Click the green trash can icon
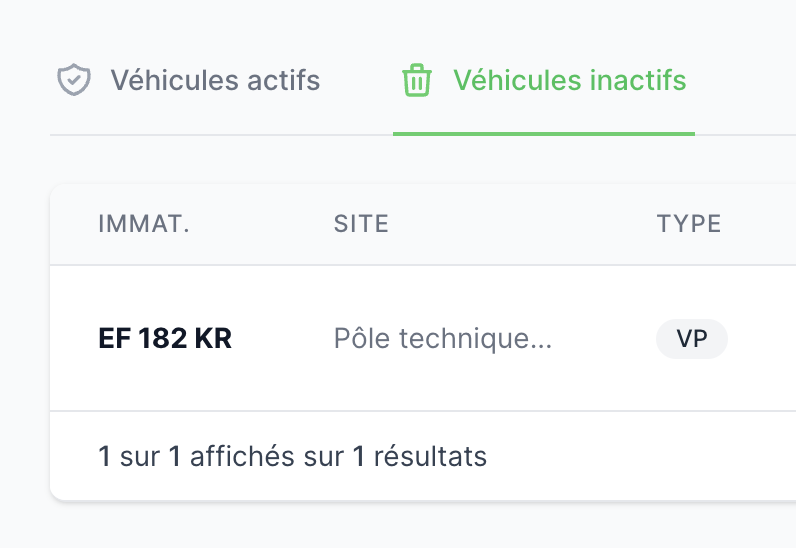 417,80
